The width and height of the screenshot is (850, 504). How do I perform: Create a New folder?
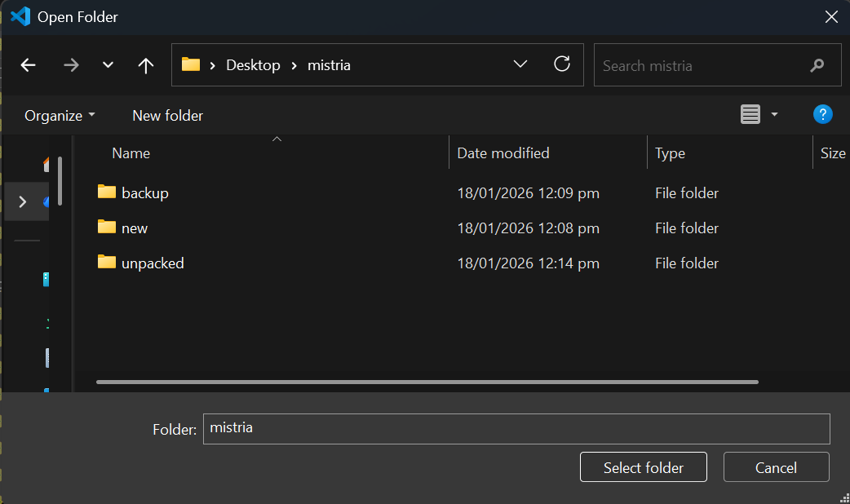pos(167,116)
